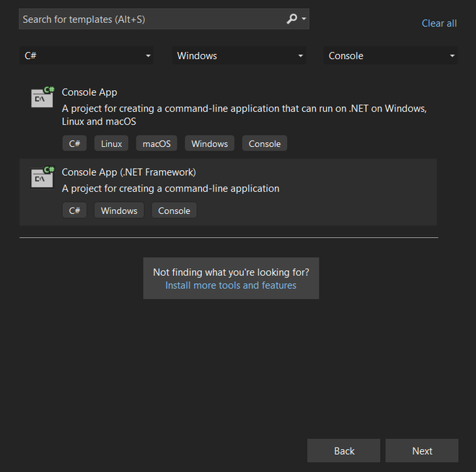Open the C# language filter dropdown
This screenshot has width=476, height=472.
pos(87,55)
